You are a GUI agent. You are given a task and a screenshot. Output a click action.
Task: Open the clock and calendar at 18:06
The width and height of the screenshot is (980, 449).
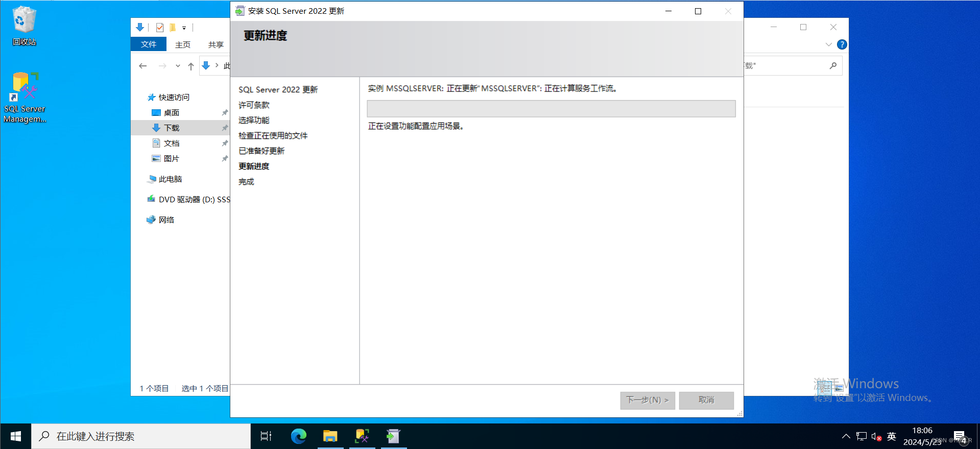(x=922, y=436)
